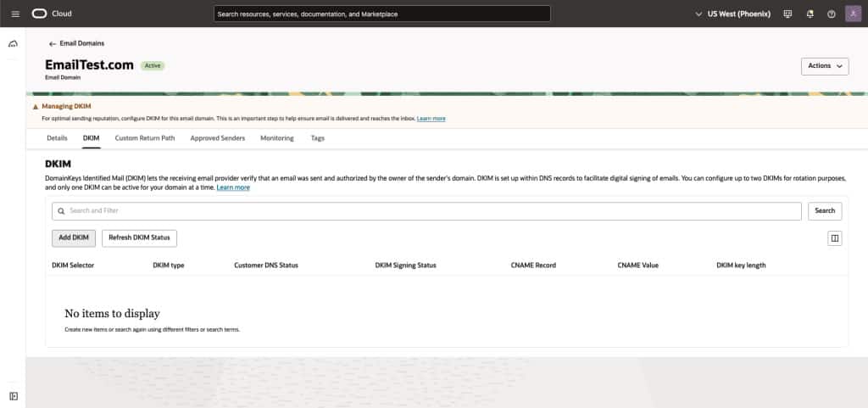
Task: Go to the Approved Senders tab
Action: pyautogui.click(x=218, y=138)
